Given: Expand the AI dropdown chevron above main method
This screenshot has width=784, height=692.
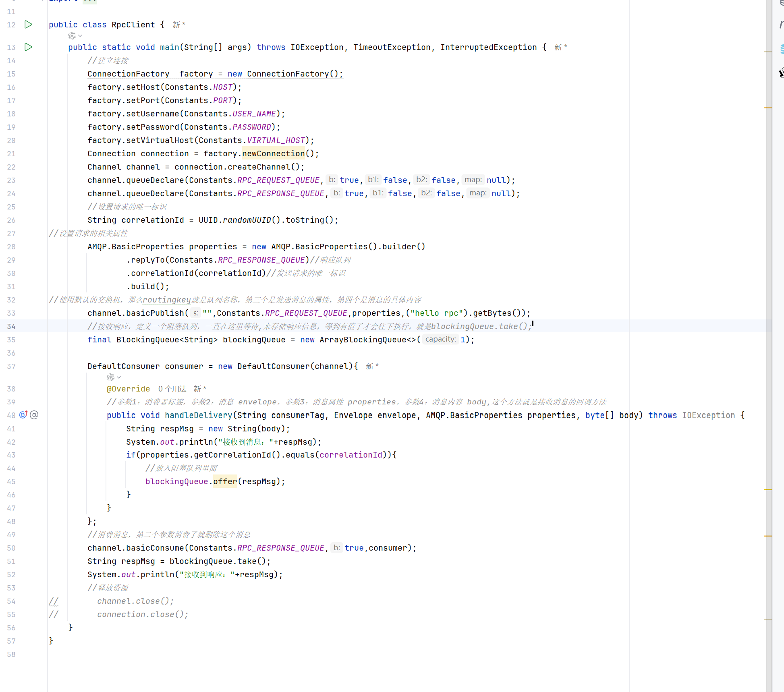Looking at the screenshot, I should [80, 36].
